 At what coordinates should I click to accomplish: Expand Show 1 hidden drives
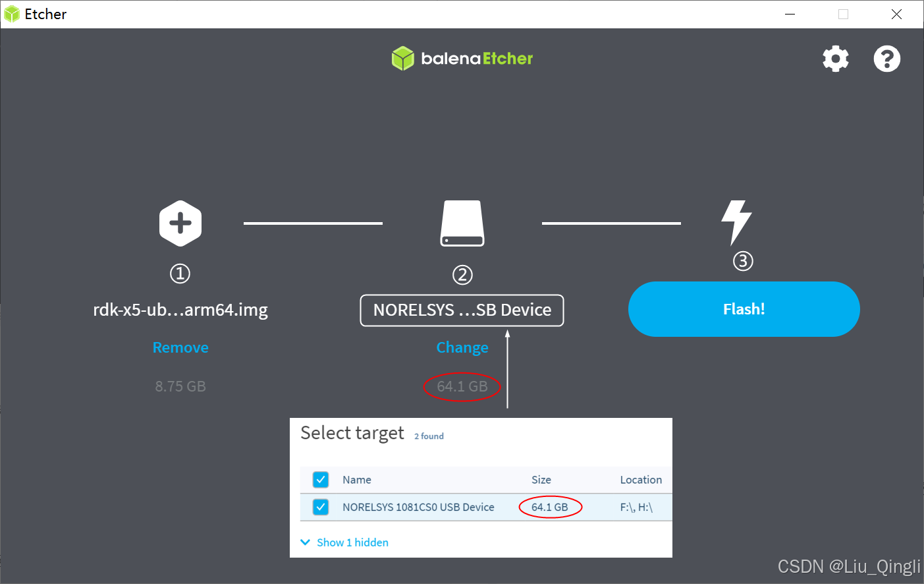pyautogui.click(x=344, y=542)
